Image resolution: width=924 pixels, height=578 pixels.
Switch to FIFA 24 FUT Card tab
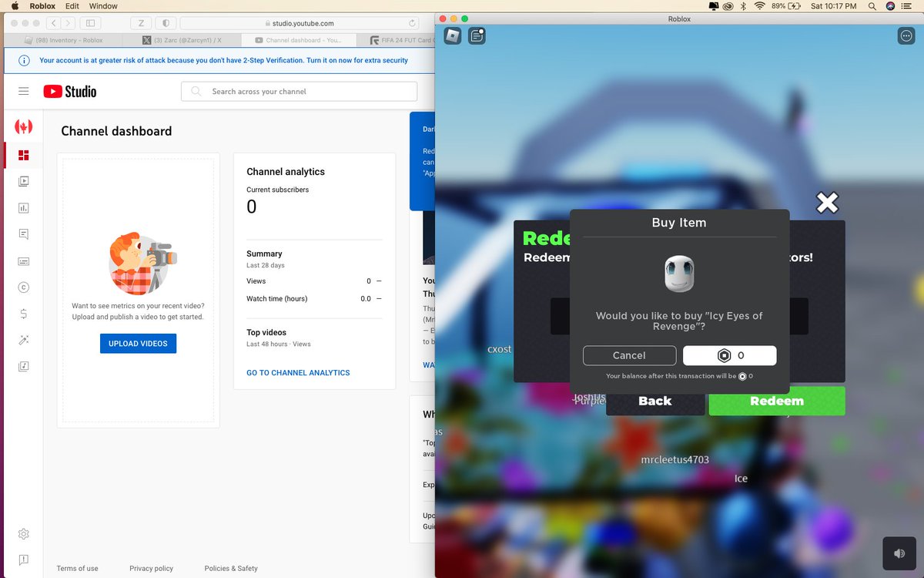[x=397, y=40]
